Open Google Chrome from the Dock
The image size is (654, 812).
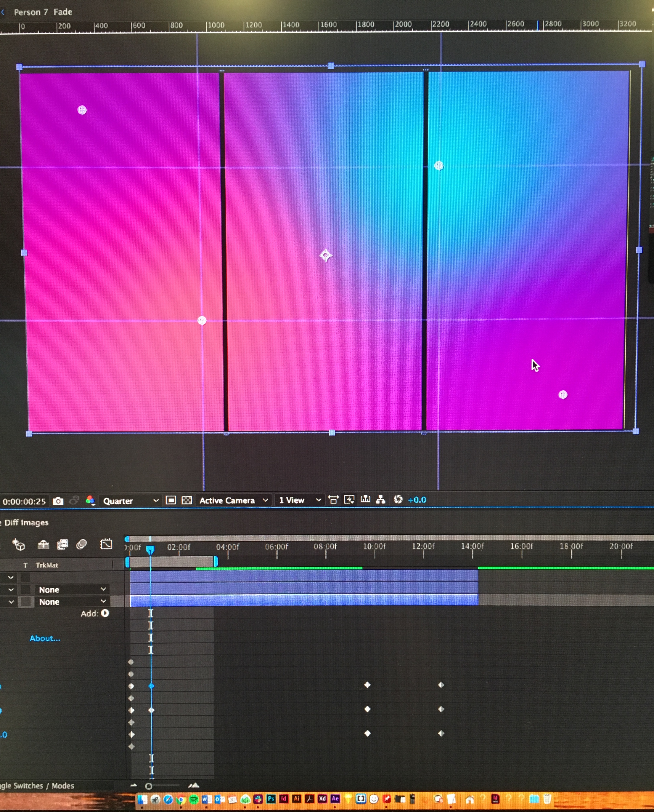point(181,799)
